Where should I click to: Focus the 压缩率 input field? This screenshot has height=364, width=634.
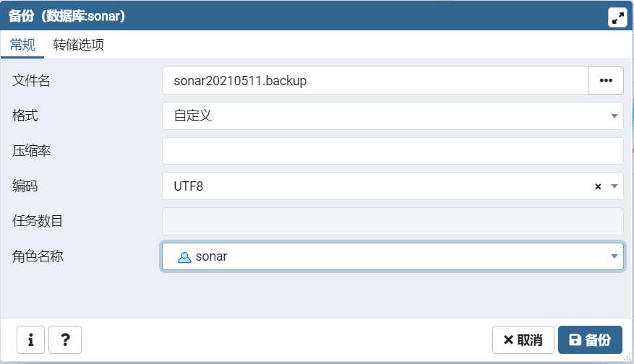[393, 151]
